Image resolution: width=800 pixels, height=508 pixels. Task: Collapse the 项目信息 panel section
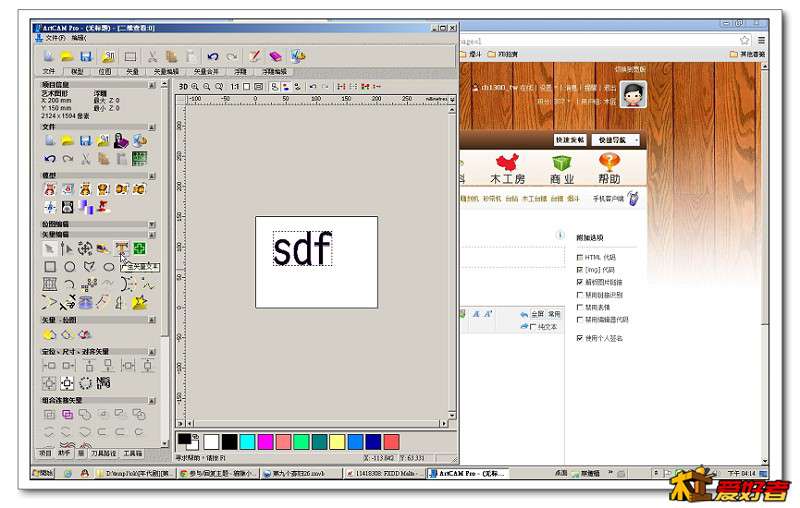point(152,85)
